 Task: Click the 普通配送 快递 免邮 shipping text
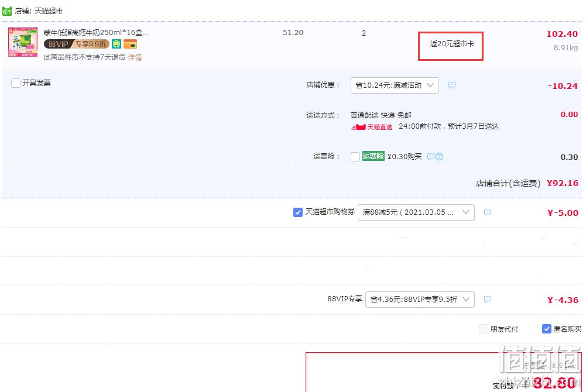[381, 115]
